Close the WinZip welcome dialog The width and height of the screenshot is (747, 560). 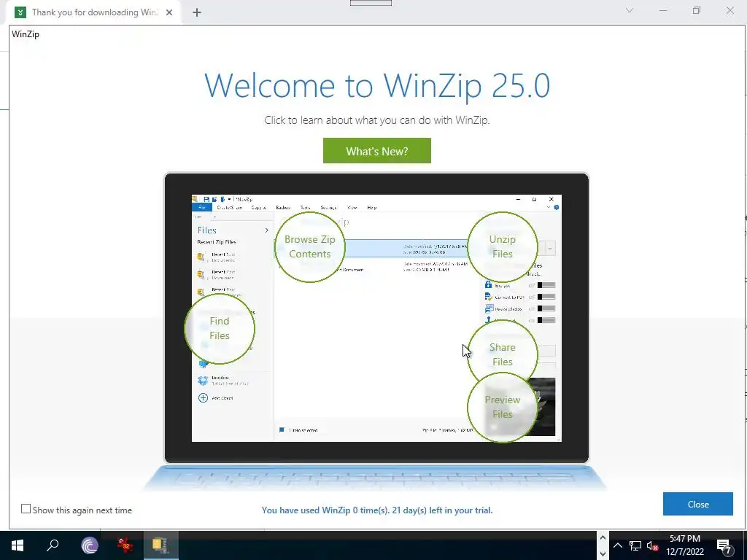point(697,504)
